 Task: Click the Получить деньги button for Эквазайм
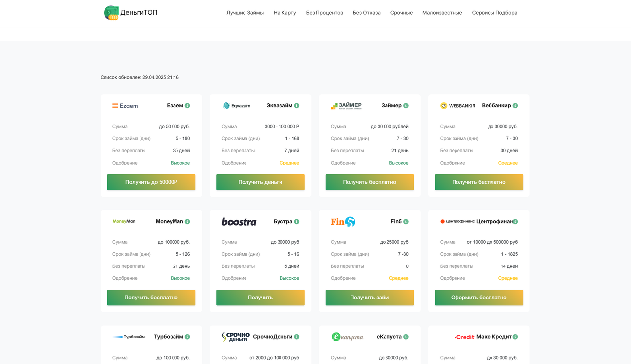(x=260, y=182)
